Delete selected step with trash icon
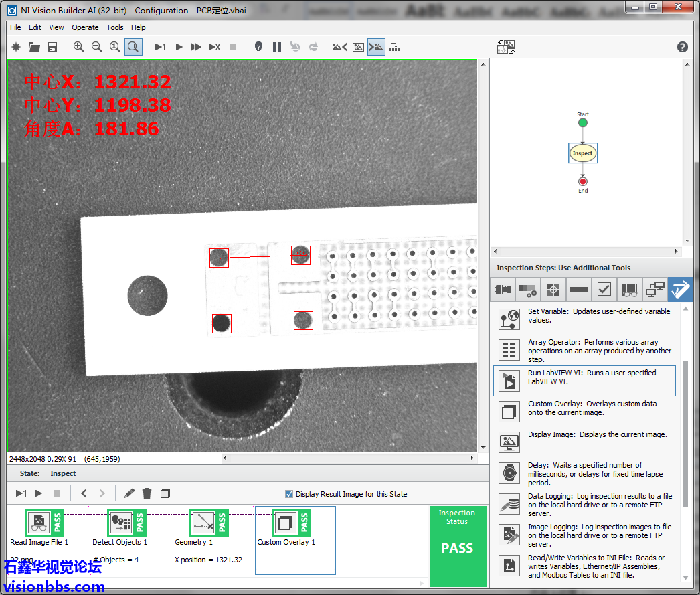Screen dimensions: 700x595 point(147,493)
